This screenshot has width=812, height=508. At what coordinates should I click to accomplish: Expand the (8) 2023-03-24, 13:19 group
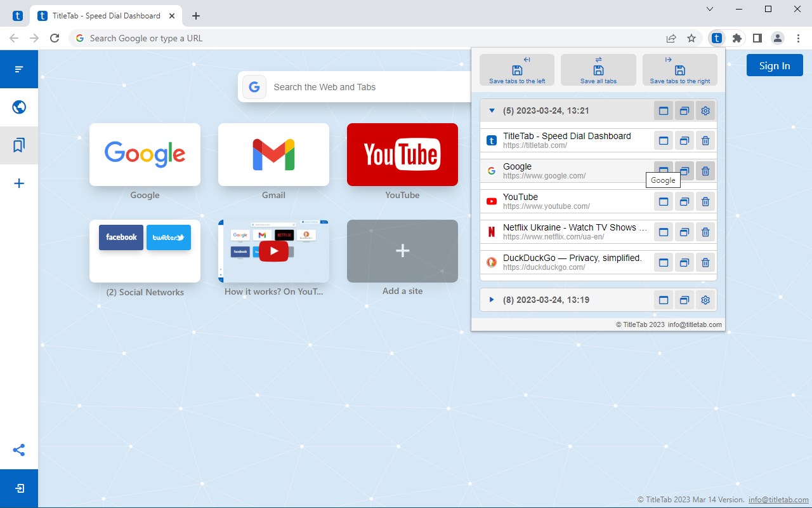pos(492,300)
